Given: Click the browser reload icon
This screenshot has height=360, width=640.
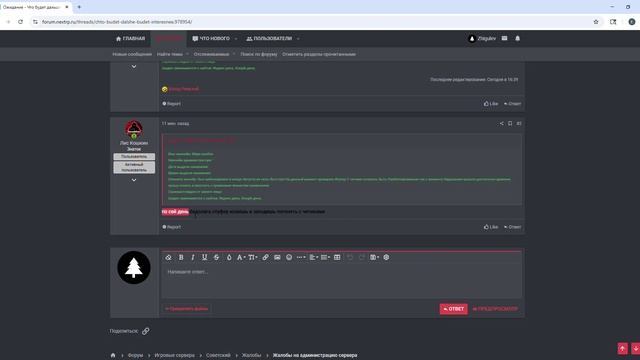Looking at the screenshot, I should click(20, 22).
